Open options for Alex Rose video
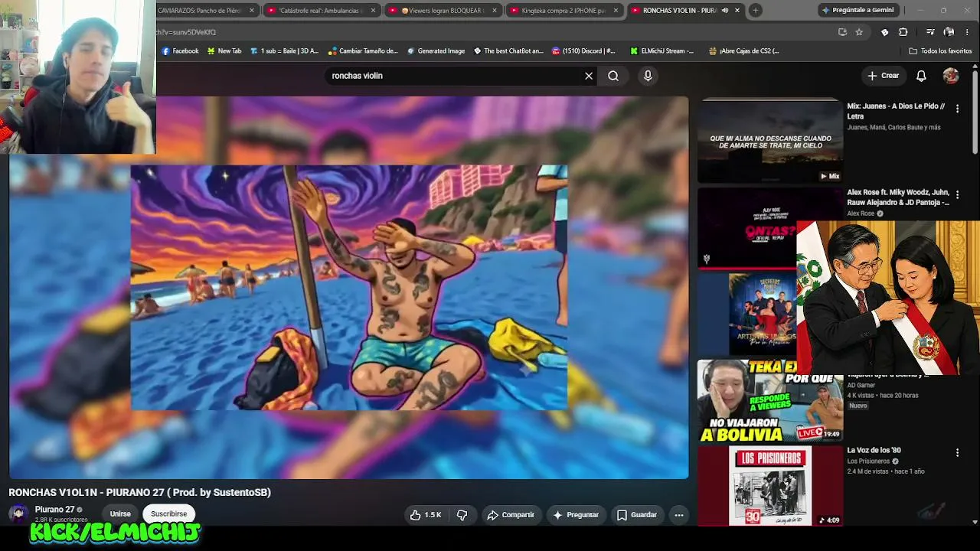Viewport: 980px width, 551px height. (x=957, y=195)
